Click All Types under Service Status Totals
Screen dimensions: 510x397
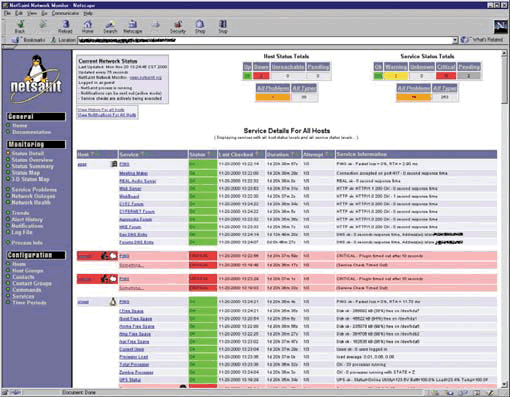444,88
